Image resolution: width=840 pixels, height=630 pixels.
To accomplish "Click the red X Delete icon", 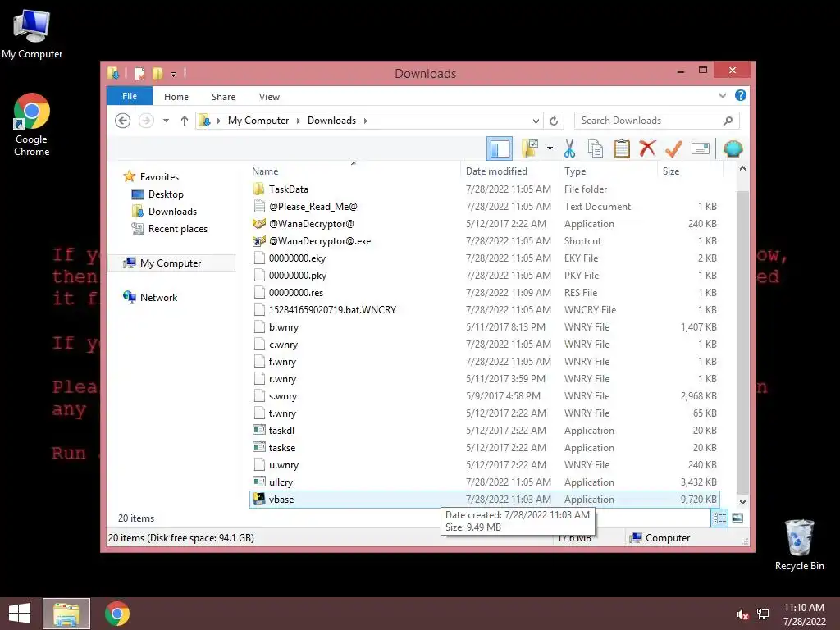I will coord(647,148).
